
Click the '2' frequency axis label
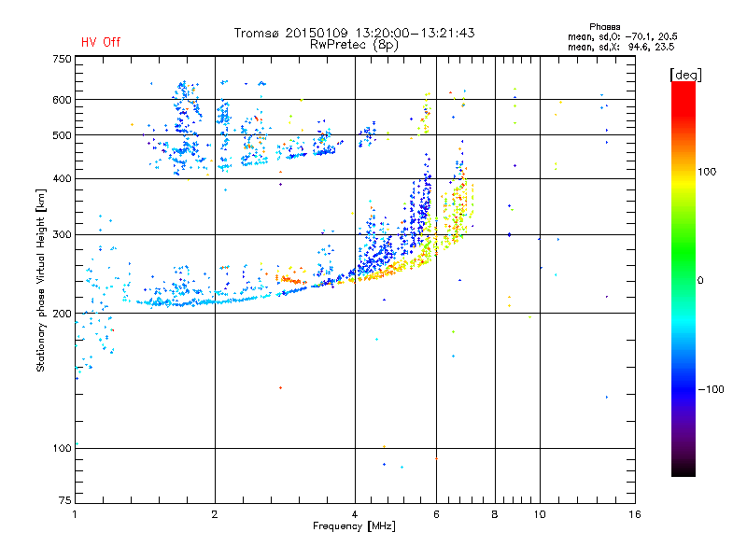(215, 514)
